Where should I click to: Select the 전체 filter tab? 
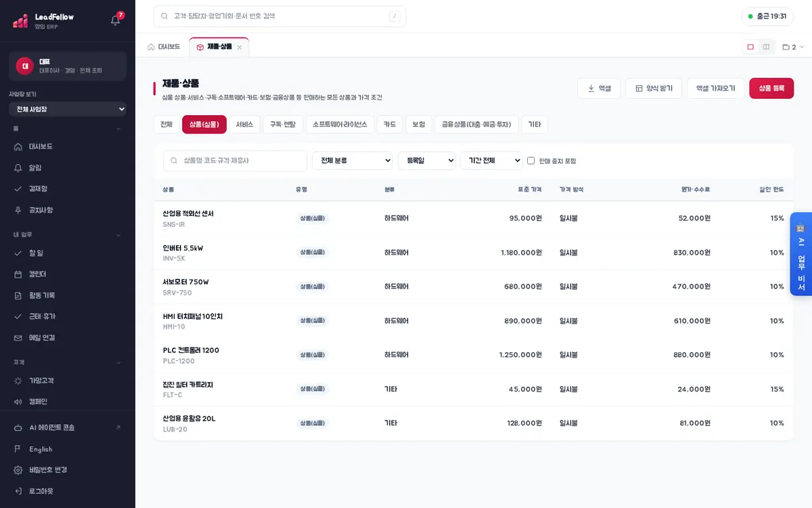166,125
